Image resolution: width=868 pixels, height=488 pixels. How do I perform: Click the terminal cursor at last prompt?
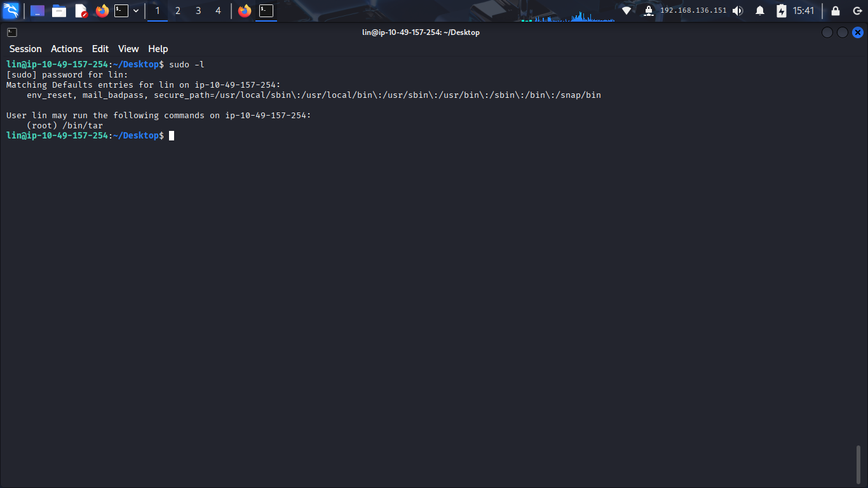click(x=172, y=136)
